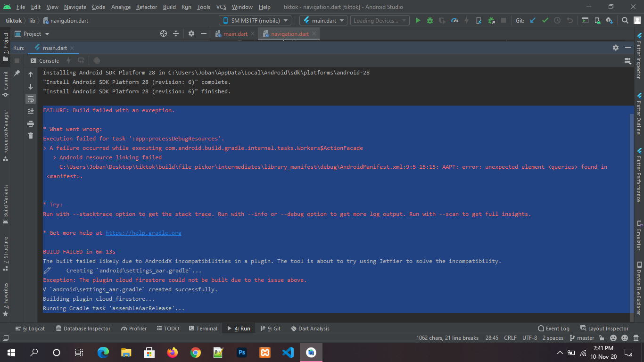Open the Dart Analysis tool window

click(x=310, y=329)
